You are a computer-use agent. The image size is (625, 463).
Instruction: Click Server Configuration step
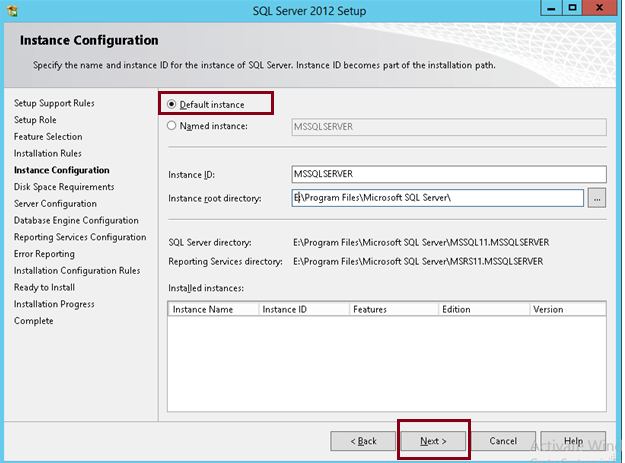55,204
